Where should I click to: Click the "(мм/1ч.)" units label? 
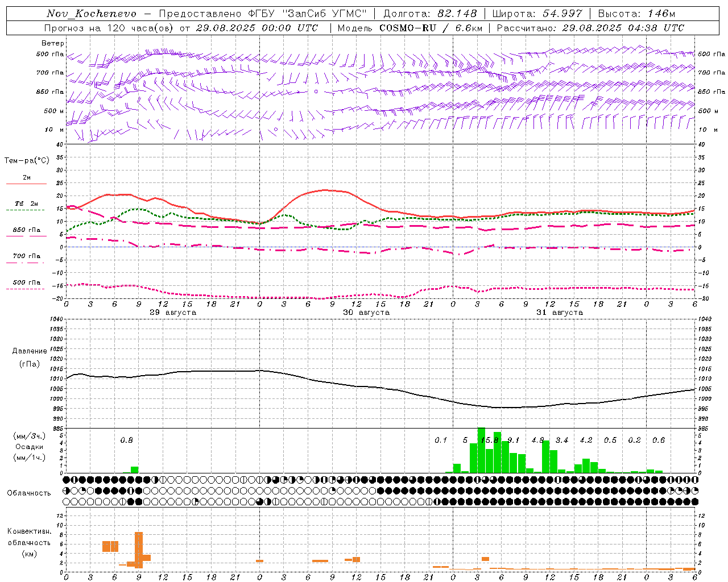click(x=30, y=458)
